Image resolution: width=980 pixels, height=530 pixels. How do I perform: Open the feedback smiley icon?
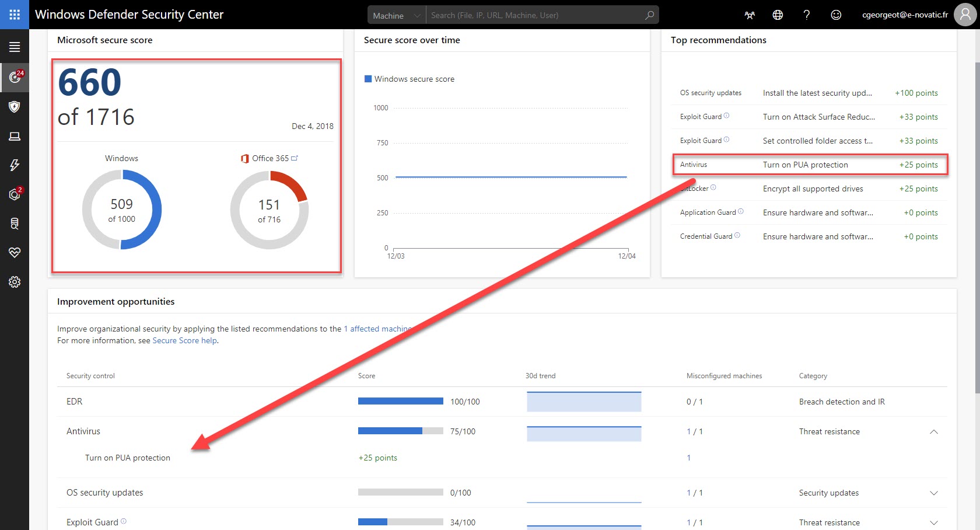pyautogui.click(x=836, y=15)
